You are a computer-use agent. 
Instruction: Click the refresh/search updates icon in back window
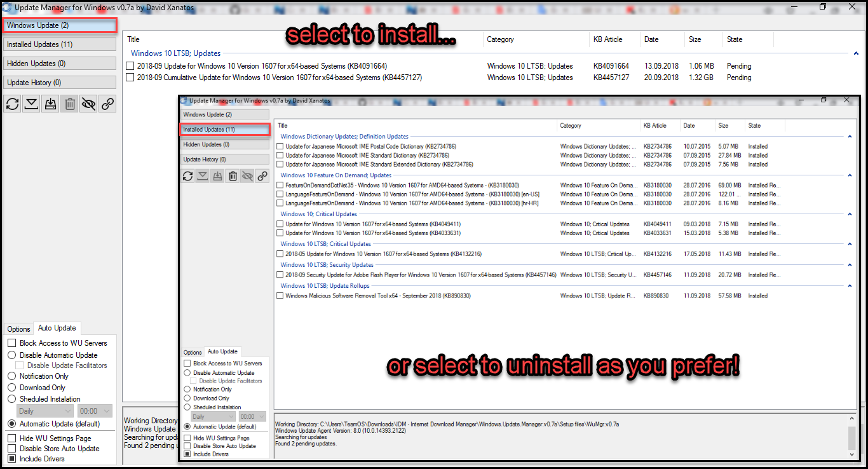click(x=12, y=104)
